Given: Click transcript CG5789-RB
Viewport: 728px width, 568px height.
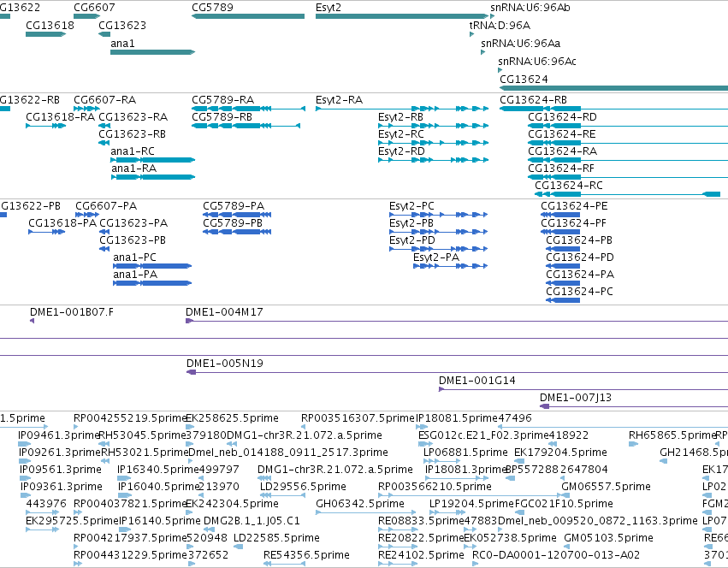Looking at the screenshot, I should [222, 117].
